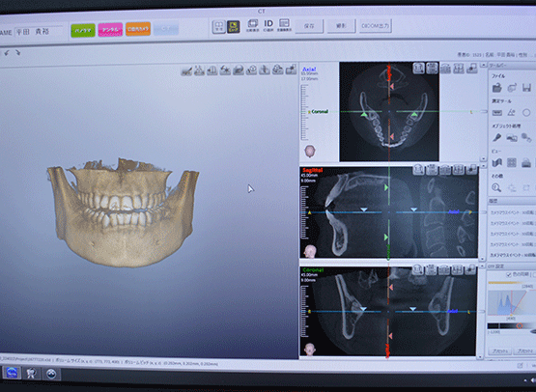Select the pink デンタル dental button
Viewport: 536px width, 392px height.
coord(110,30)
